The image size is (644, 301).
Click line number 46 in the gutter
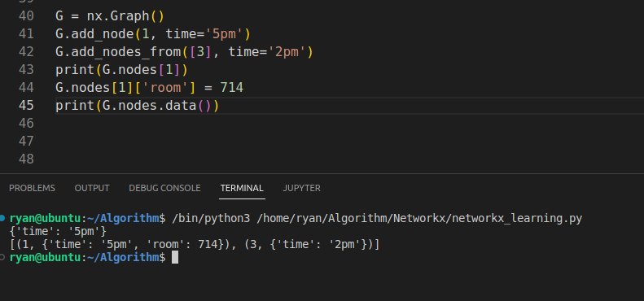(26, 123)
